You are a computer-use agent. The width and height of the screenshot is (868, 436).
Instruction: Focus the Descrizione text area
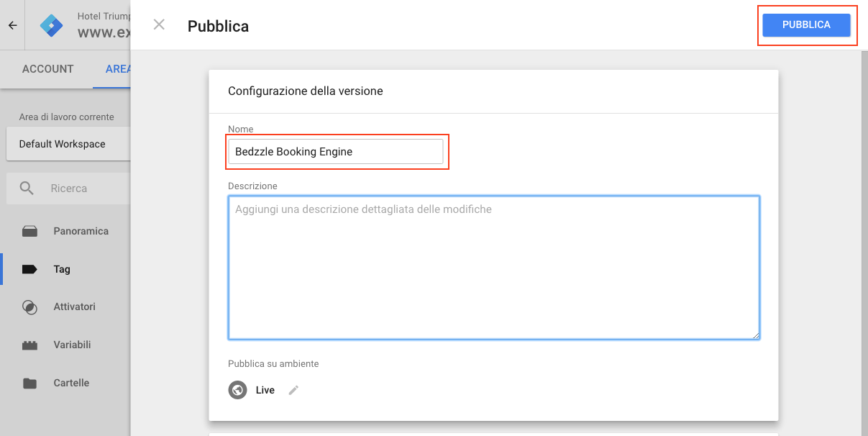click(x=494, y=268)
